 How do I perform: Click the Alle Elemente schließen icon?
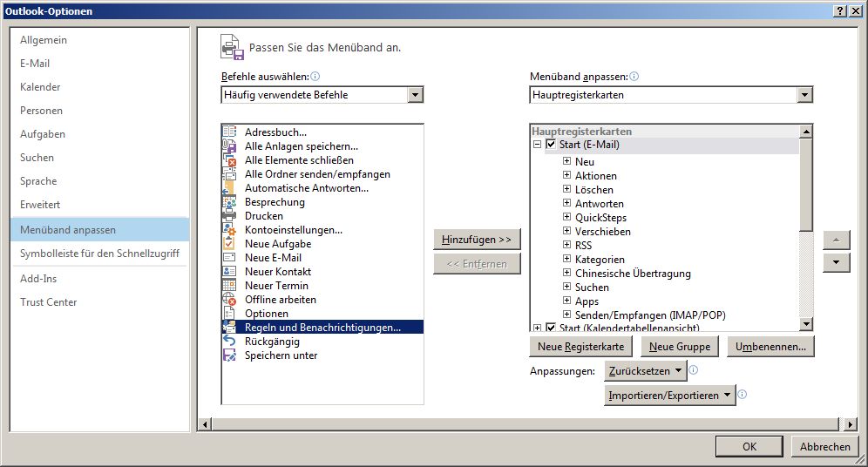[229, 160]
